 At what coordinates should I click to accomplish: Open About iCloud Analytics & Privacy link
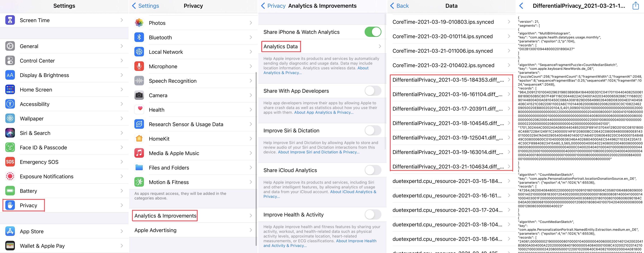pyautogui.click(x=320, y=194)
